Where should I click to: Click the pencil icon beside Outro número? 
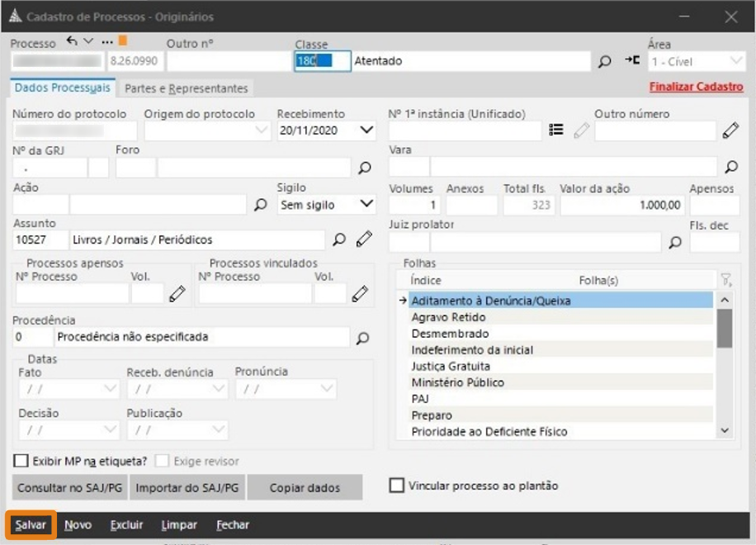coord(730,130)
